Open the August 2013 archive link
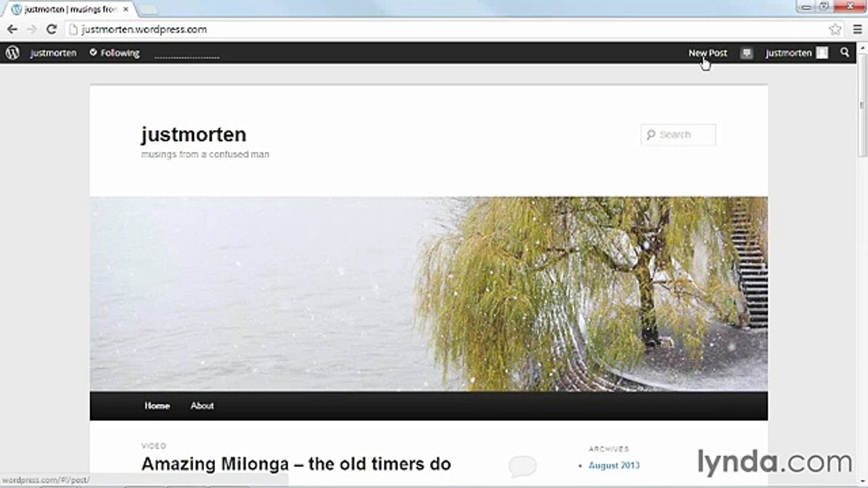Image resolution: width=868 pixels, height=488 pixels. [x=614, y=466]
